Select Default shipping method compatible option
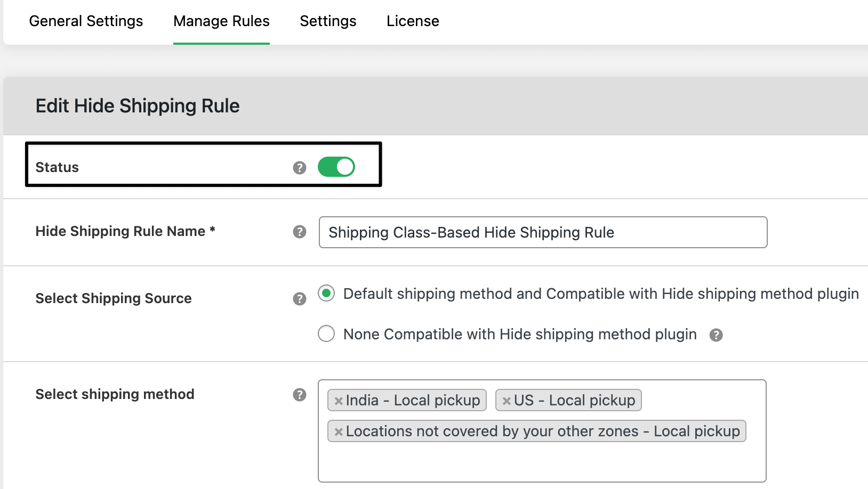This screenshot has height=489, width=868. (326, 294)
